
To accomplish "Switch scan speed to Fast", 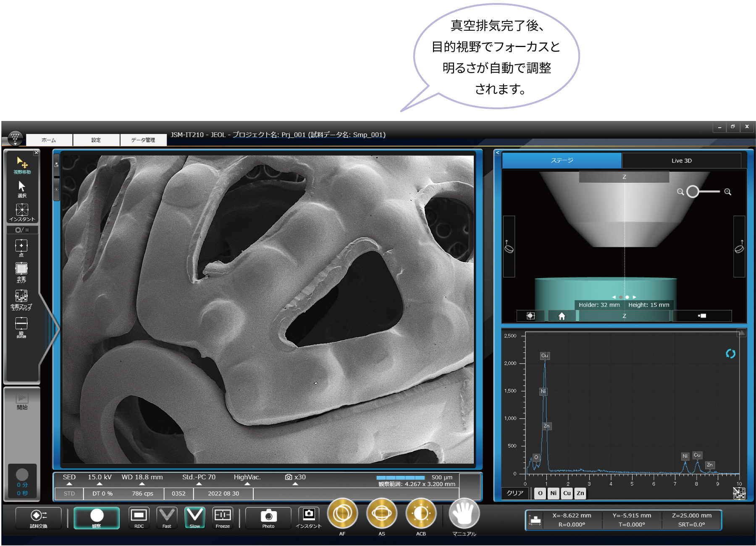I will 167,517.
